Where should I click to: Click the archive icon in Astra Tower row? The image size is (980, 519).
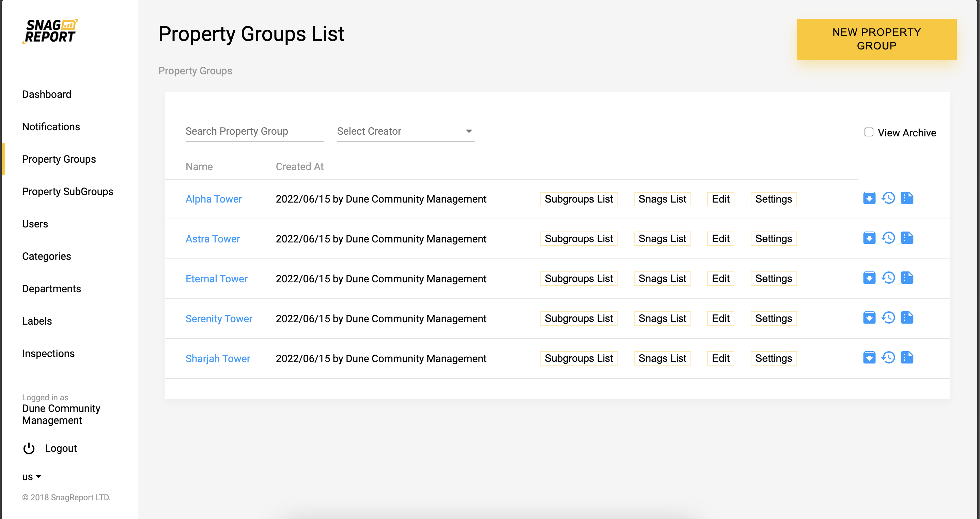pos(869,238)
